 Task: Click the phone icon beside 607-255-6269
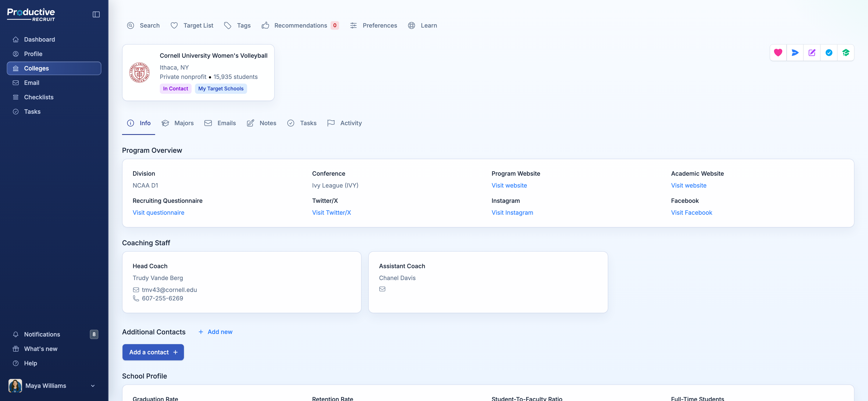coord(136,298)
